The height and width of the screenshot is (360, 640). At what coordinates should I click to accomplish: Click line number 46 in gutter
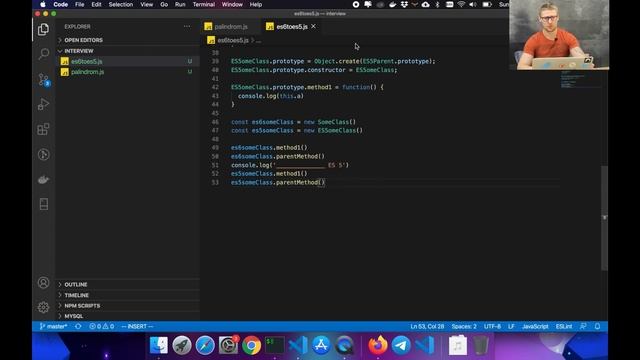click(215, 122)
